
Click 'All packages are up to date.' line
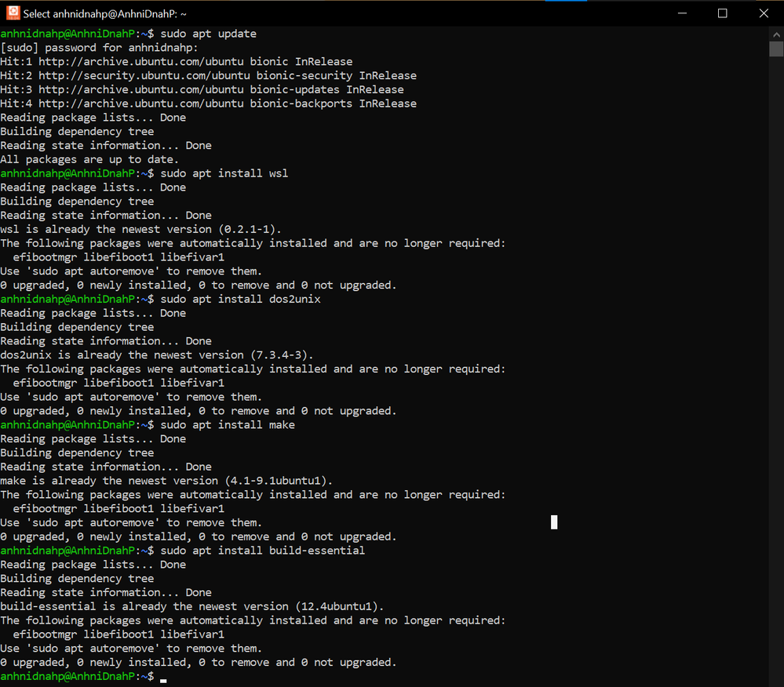tap(89, 160)
